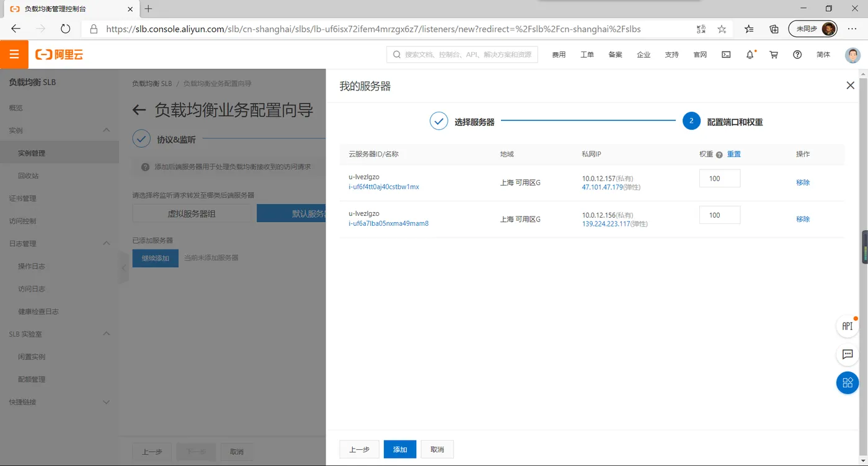Screen dimensions: 868x466
Task: Click the site lock icon in address bar
Action: tap(94, 29)
